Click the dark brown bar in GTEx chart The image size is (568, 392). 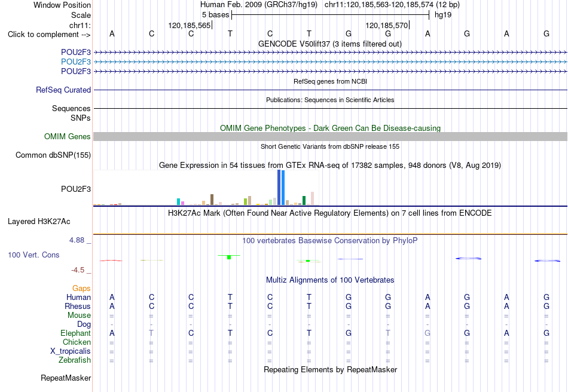pyautogui.click(x=212, y=200)
